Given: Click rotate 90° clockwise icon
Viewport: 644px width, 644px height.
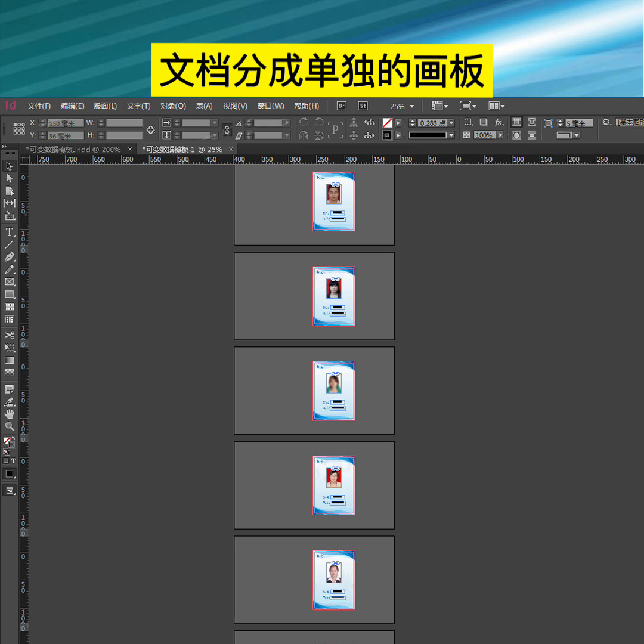Looking at the screenshot, I should tap(304, 122).
